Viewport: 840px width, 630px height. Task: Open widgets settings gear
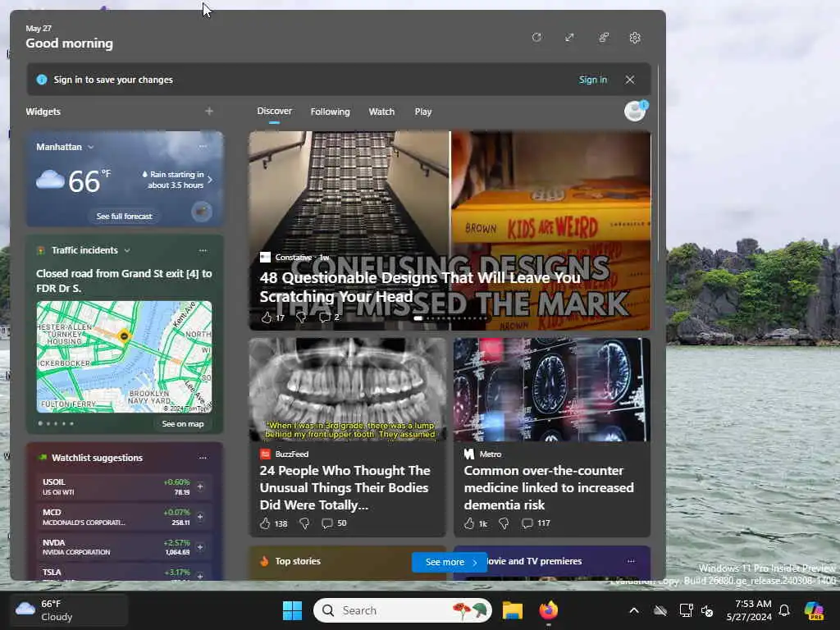tap(635, 38)
